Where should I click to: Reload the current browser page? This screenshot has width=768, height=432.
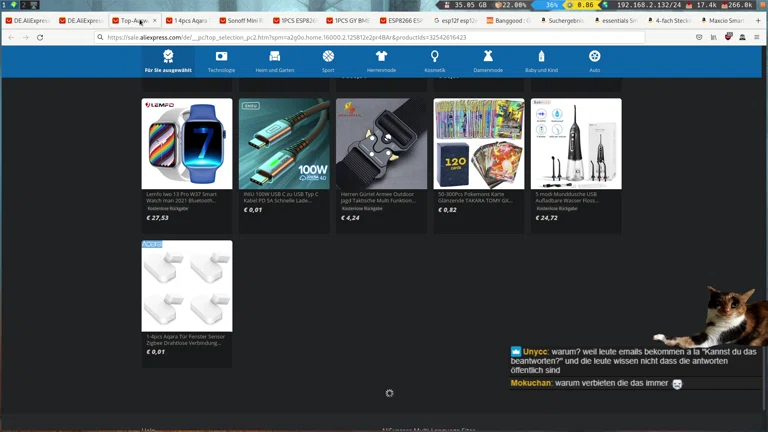tap(40, 37)
